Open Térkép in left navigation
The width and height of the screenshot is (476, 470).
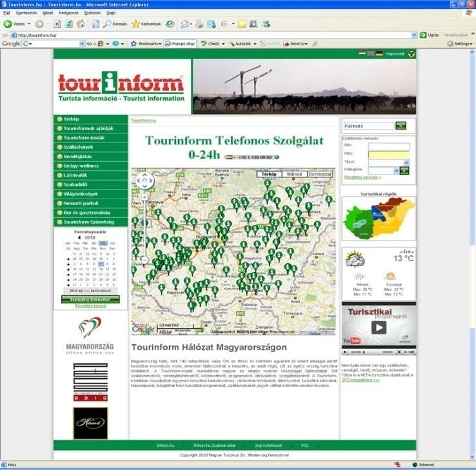91,119
